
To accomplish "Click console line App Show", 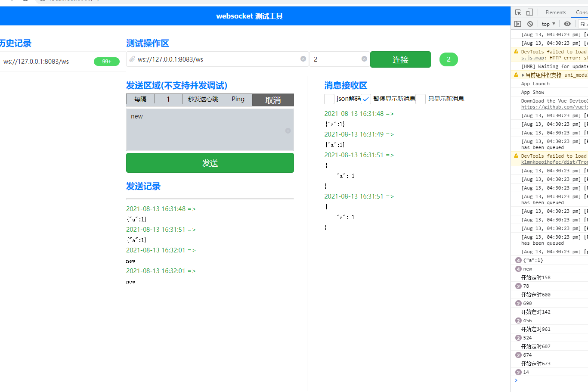I will (x=533, y=92).
